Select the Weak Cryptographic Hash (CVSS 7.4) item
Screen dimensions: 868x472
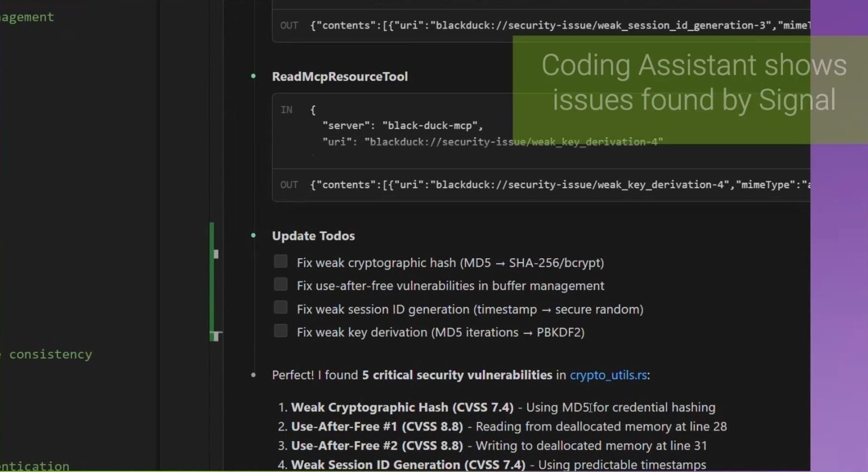[402, 407]
